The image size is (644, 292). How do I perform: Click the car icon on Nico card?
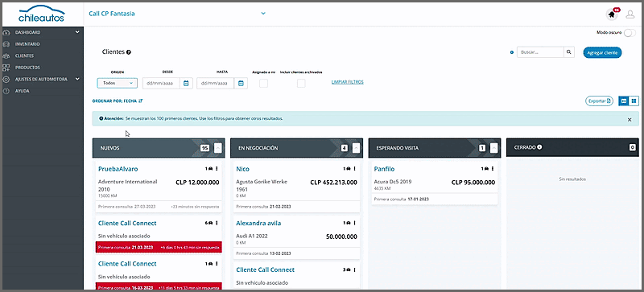[348, 169]
